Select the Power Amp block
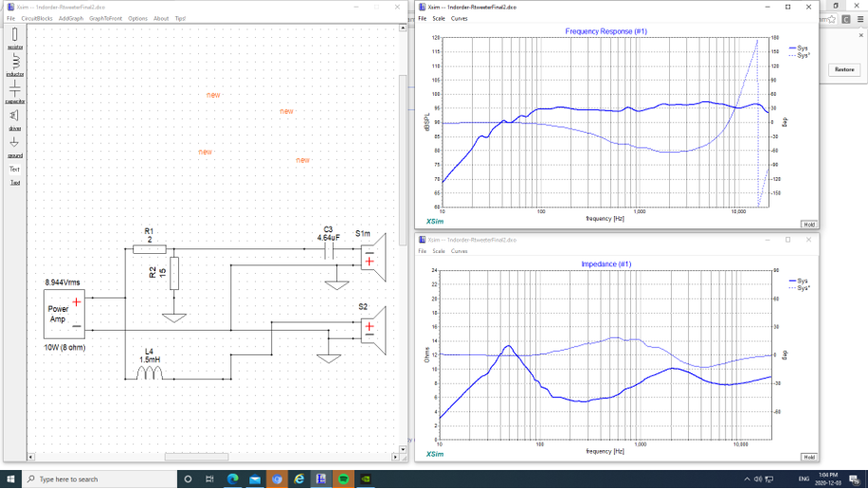868x489 pixels. coord(64,314)
